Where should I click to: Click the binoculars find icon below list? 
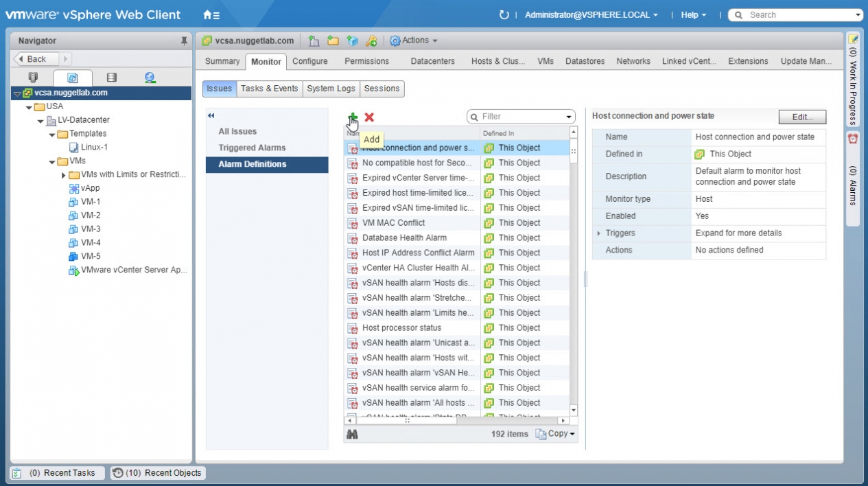(x=353, y=434)
